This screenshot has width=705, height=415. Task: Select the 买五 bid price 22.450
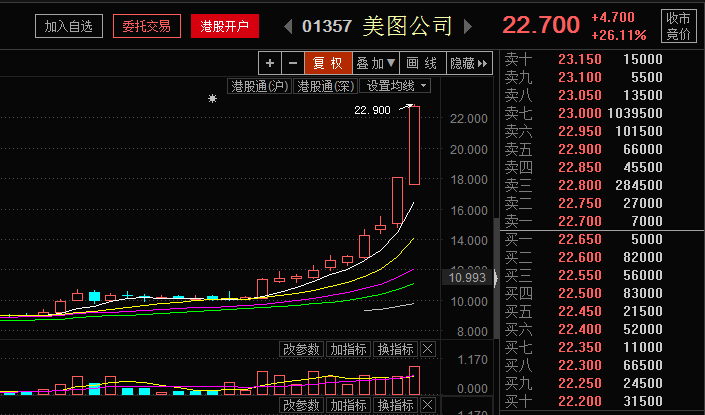(580, 311)
